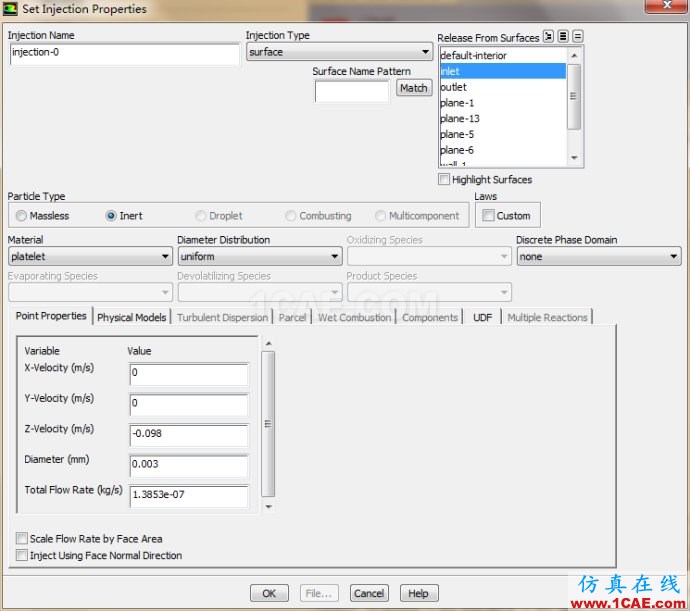Select inlet in surfaces list
Viewport: 690px width, 611px height.
pyautogui.click(x=503, y=71)
